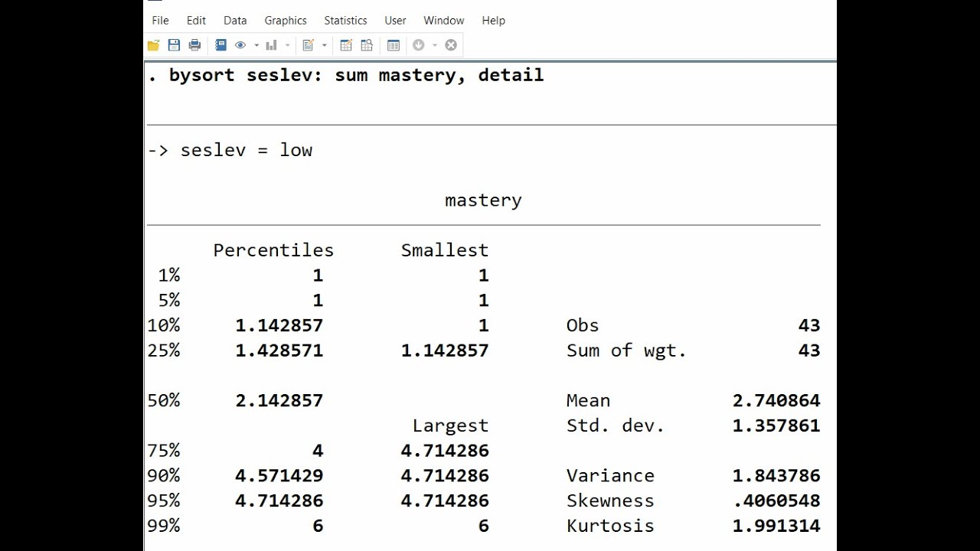Screen dimensions: 980x551
Task: Click the 50% row label
Action: tap(164, 400)
